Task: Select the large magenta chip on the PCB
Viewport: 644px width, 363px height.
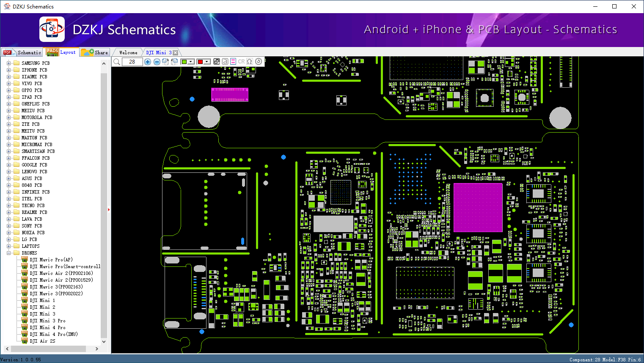Action: (478, 208)
